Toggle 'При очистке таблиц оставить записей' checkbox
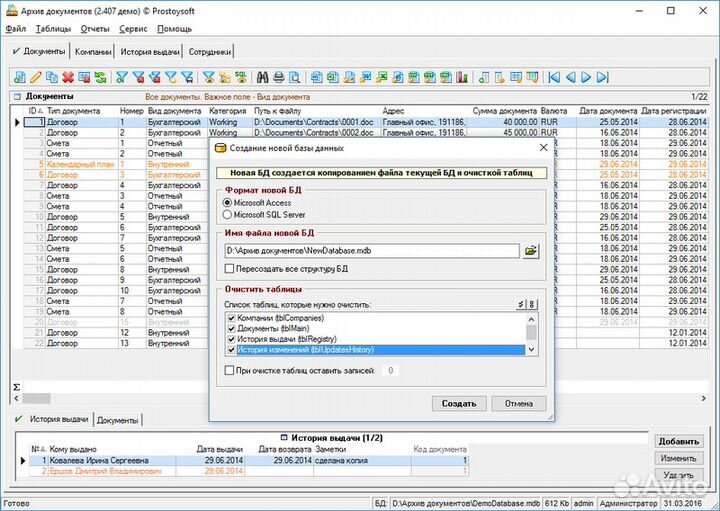Viewport: 720px width, 511px height. (x=230, y=371)
